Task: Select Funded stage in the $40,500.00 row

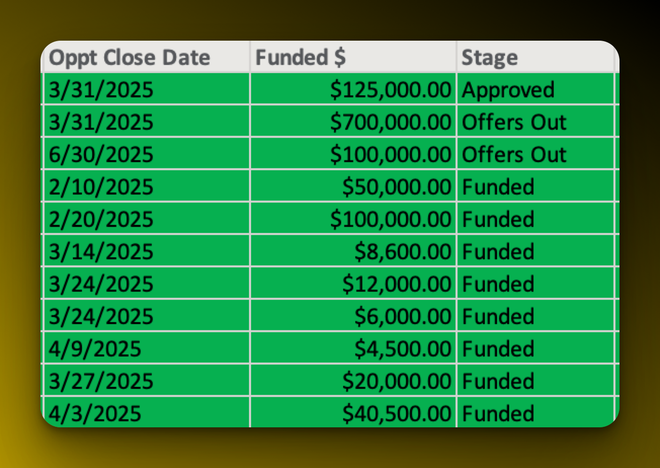Action: [x=498, y=413]
